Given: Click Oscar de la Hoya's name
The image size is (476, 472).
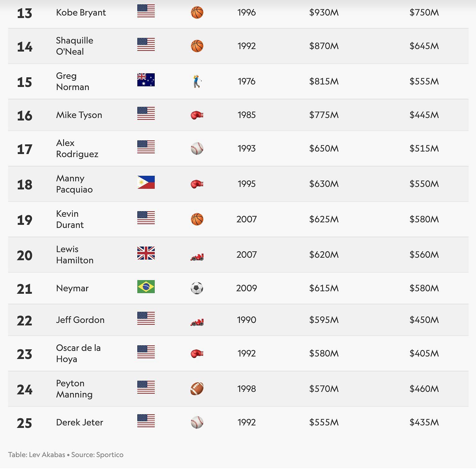Looking at the screenshot, I should click(x=78, y=353).
